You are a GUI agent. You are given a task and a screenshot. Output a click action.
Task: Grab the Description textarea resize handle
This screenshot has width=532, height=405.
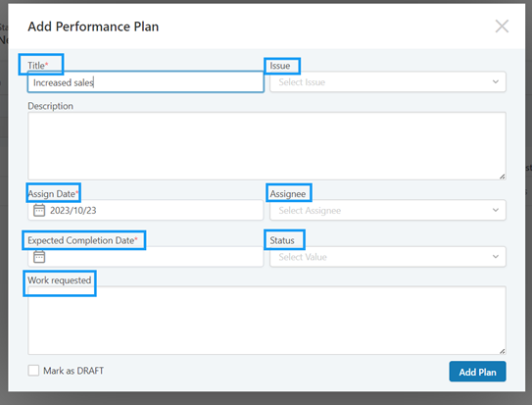click(503, 177)
